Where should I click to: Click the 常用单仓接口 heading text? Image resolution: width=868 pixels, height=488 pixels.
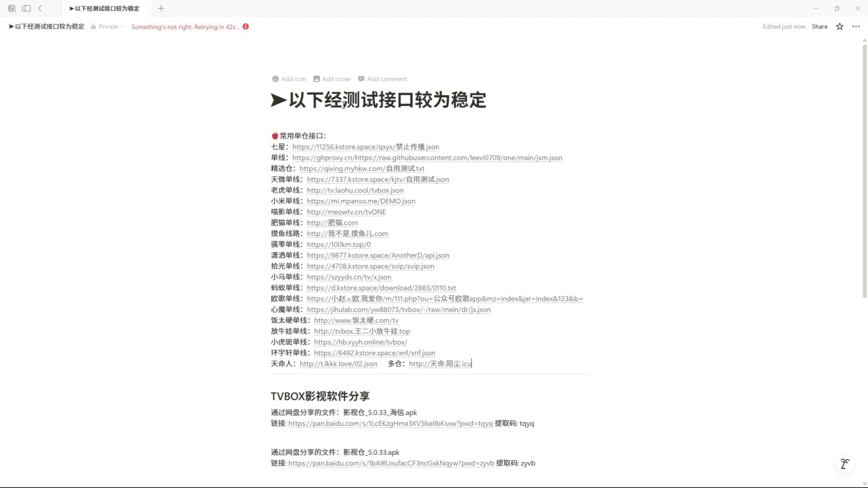[x=302, y=136]
